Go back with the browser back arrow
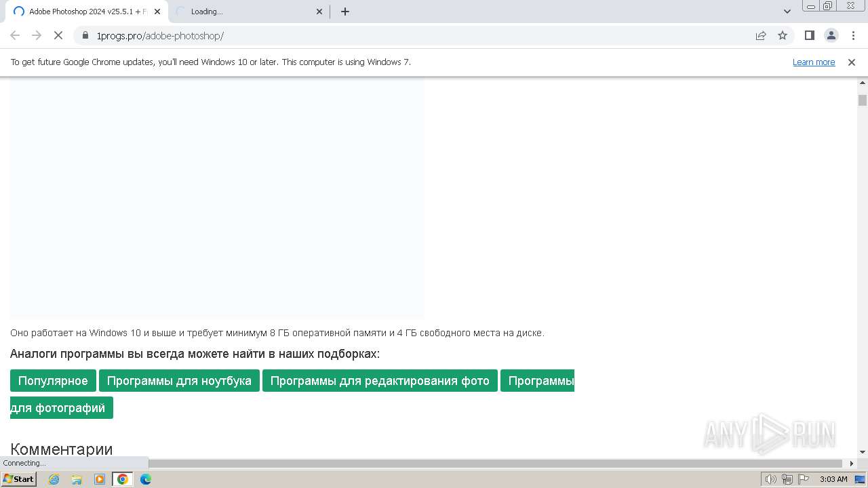The image size is (868, 488). (15, 35)
